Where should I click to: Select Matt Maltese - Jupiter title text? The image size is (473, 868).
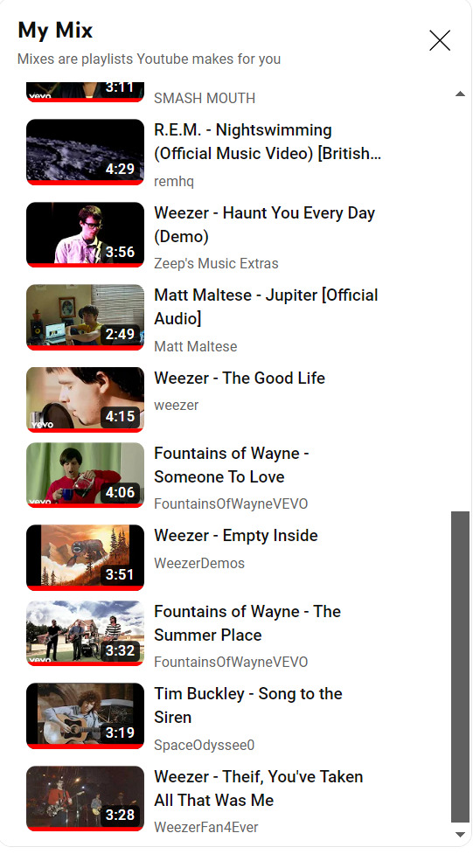tap(266, 307)
